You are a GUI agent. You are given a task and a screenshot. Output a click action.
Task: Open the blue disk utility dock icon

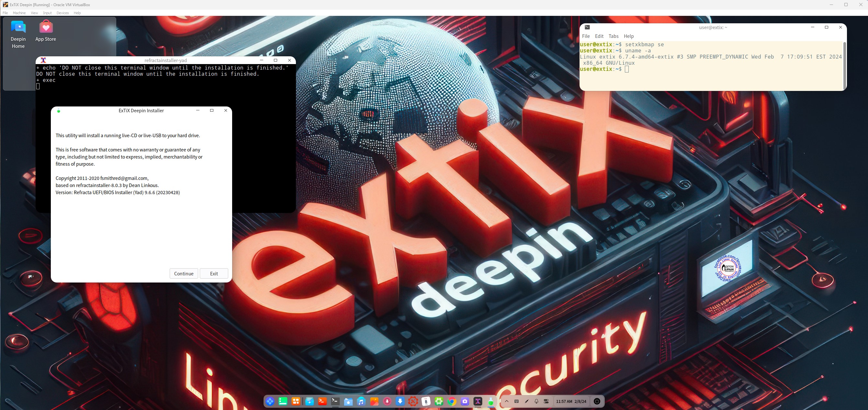point(309,401)
